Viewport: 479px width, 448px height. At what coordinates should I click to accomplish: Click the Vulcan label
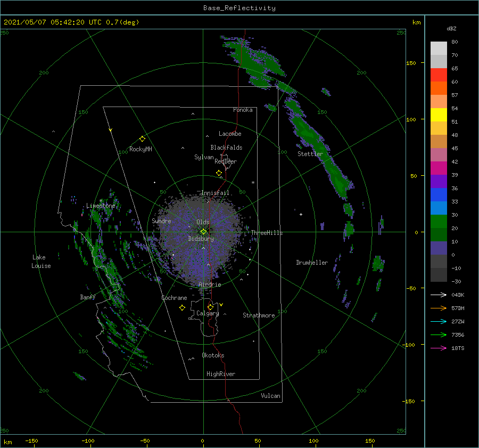[x=271, y=396]
